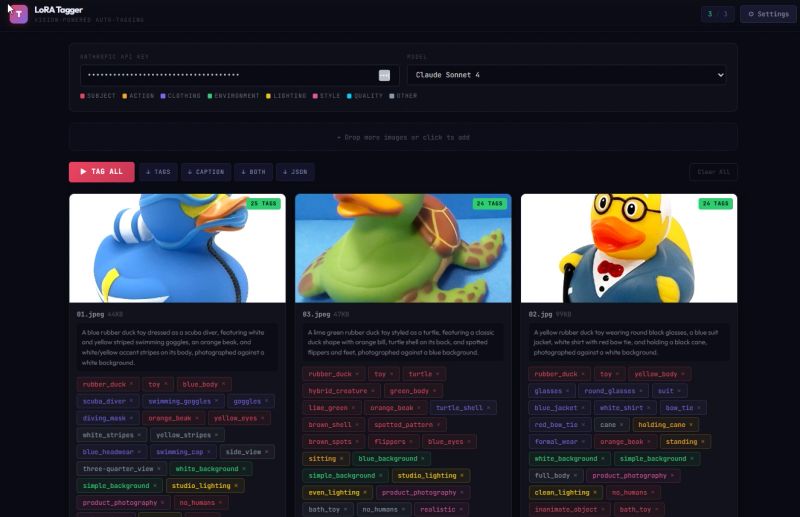Open Settings in the top bar
The width and height of the screenshot is (800, 517).
[768, 14]
